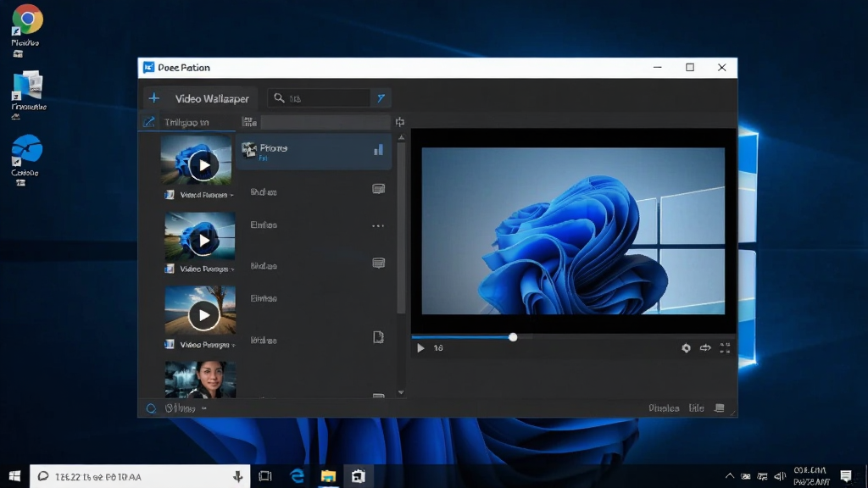The height and width of the screenshot is (488, 868).
Task: Click the "Ittle" button in bottom bar
Action: 697,408
